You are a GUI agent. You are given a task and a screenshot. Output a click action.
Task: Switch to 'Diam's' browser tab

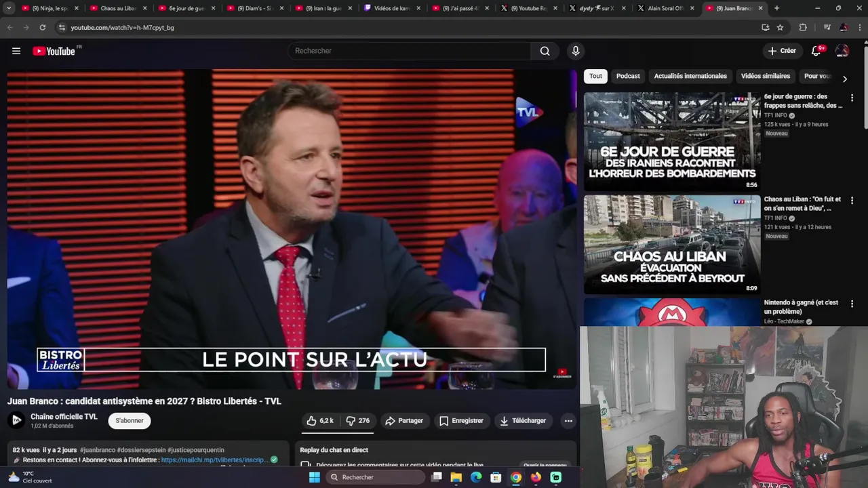tap(254, 8)
